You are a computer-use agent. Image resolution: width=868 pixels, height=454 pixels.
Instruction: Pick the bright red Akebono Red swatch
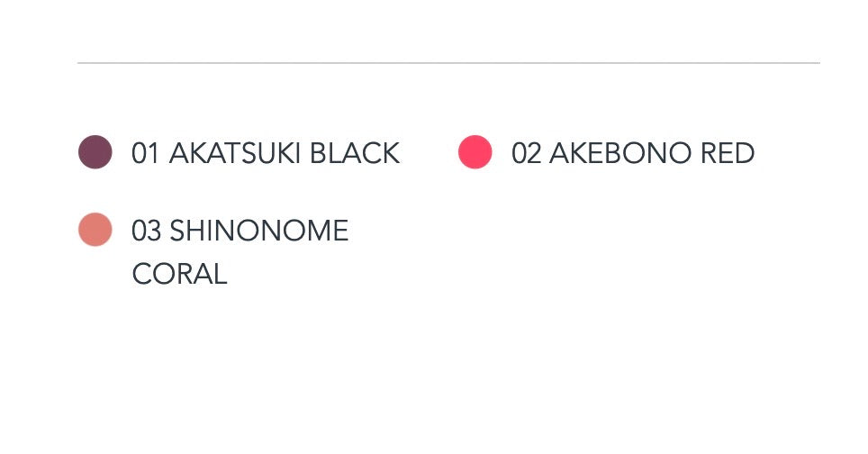[475, 152]
